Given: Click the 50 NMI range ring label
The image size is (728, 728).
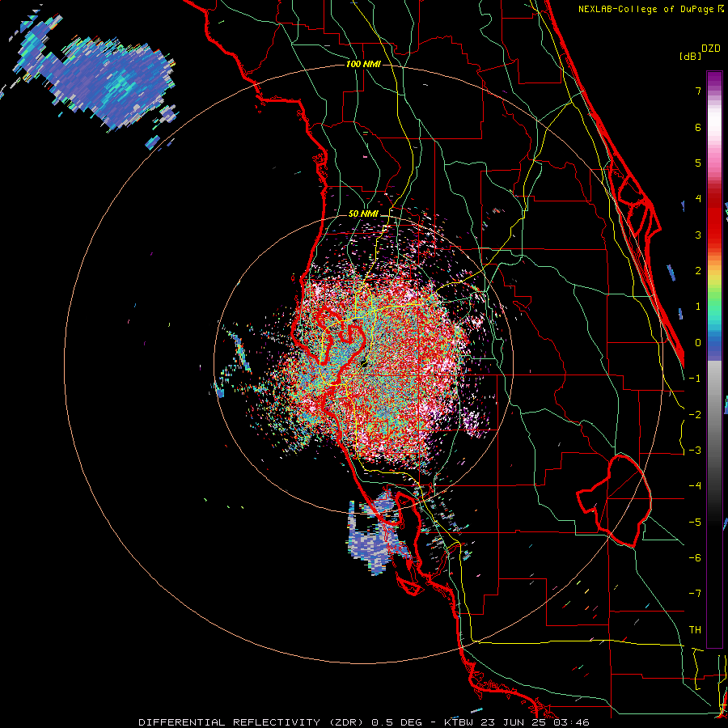Looking at the screenshot, I should 363,214.
